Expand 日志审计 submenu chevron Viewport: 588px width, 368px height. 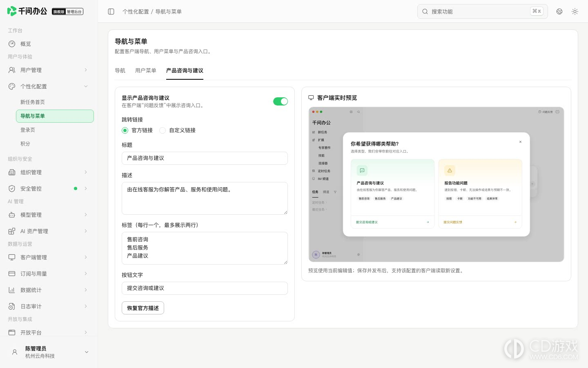86,306
